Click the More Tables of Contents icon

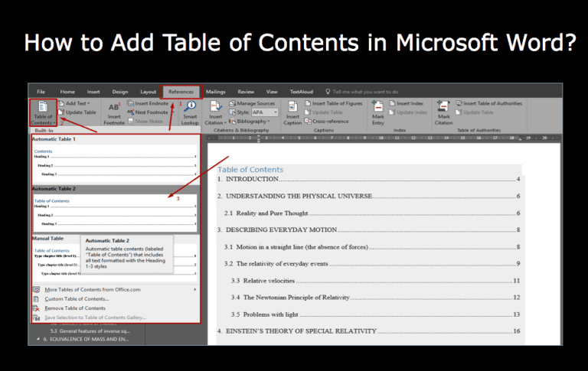[x=37, y=290]
